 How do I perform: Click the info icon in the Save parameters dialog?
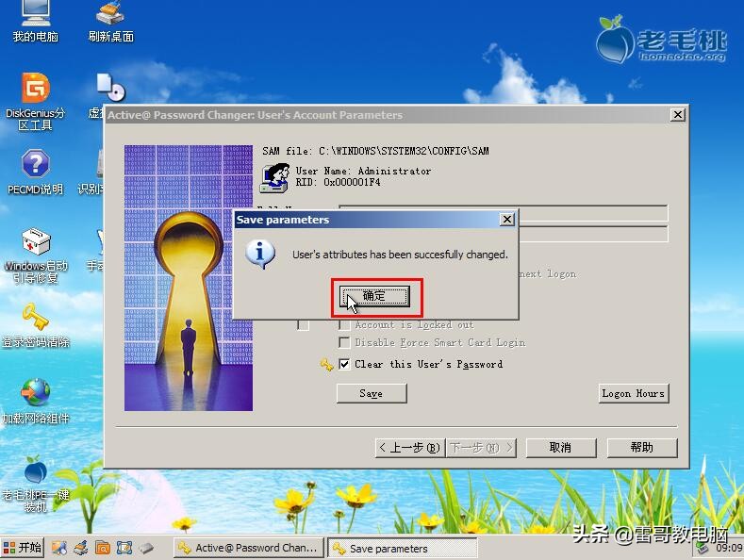click(260, 254)
